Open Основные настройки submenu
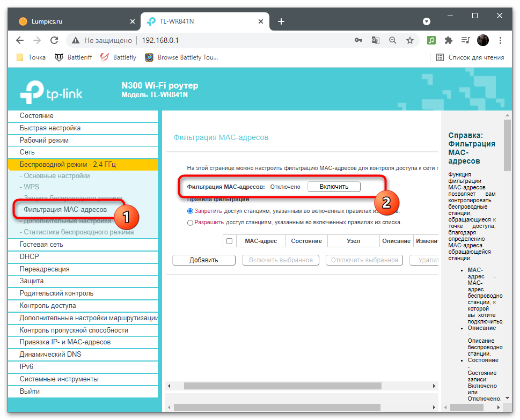The height and width of the screenshot is (420, 520). 55,176
